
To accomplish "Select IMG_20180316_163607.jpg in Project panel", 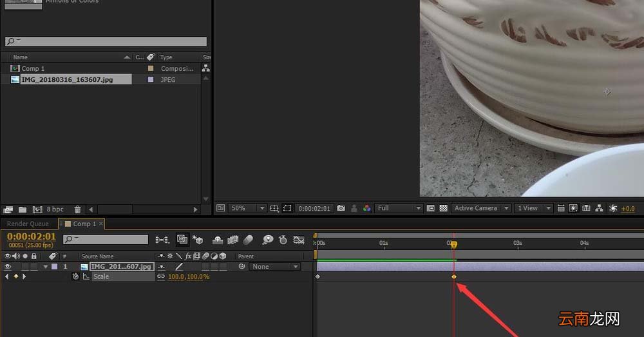I will tap(67, 79).
